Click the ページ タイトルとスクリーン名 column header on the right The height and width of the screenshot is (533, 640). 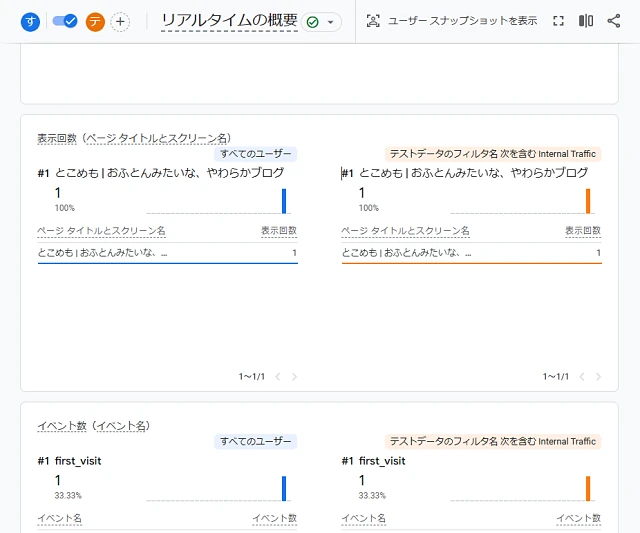tap(405, 231)
